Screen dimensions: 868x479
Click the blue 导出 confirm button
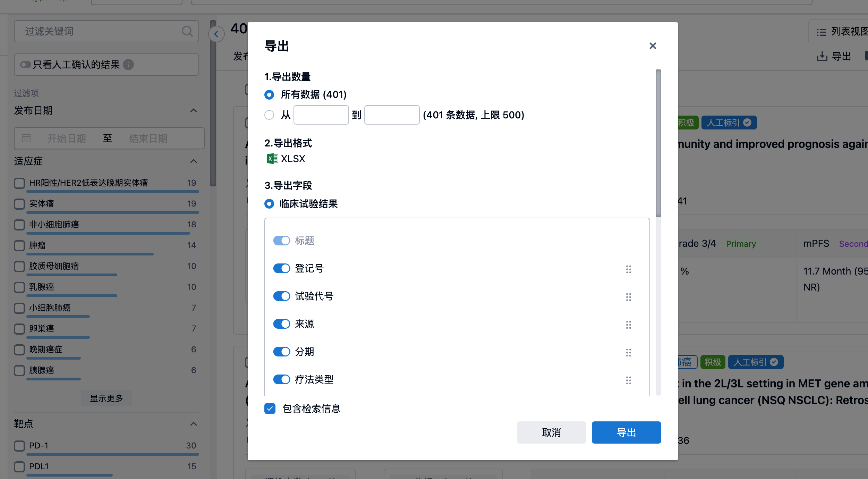(626, 432)
